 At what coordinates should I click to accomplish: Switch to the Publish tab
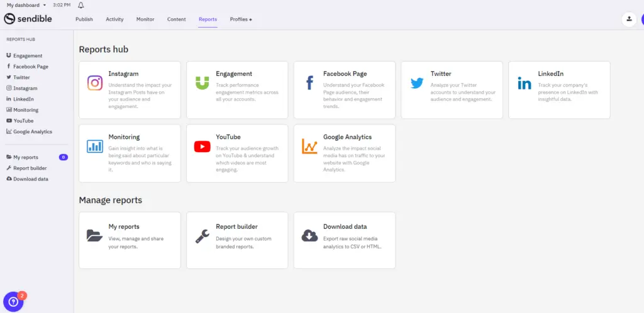(84, 19)
